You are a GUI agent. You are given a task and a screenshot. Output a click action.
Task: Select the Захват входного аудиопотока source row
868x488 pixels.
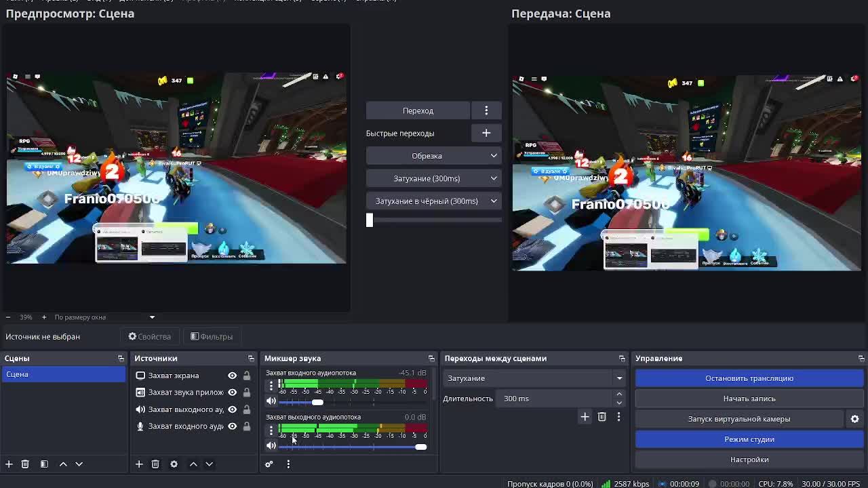click(193, 426)
